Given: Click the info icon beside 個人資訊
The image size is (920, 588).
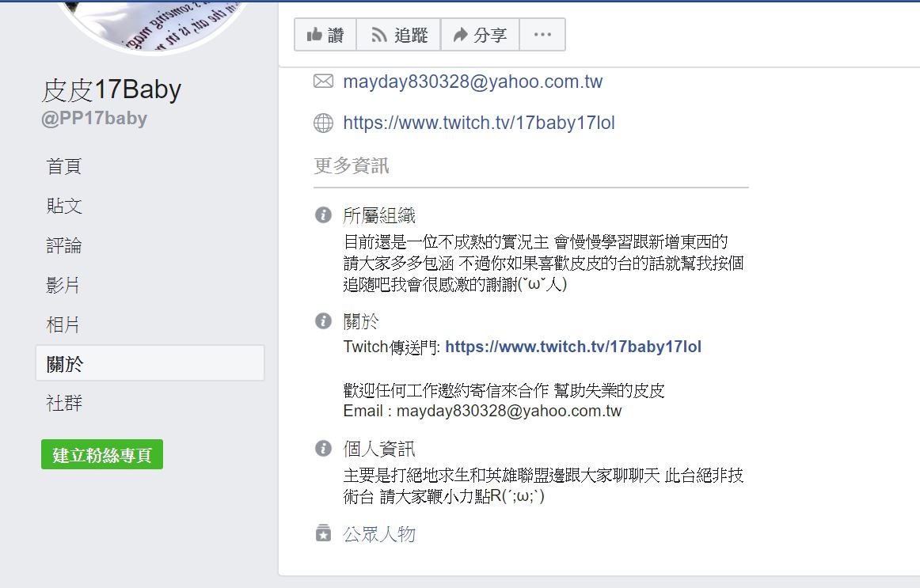Looking at the screenshot, I should tap(323, 449).
